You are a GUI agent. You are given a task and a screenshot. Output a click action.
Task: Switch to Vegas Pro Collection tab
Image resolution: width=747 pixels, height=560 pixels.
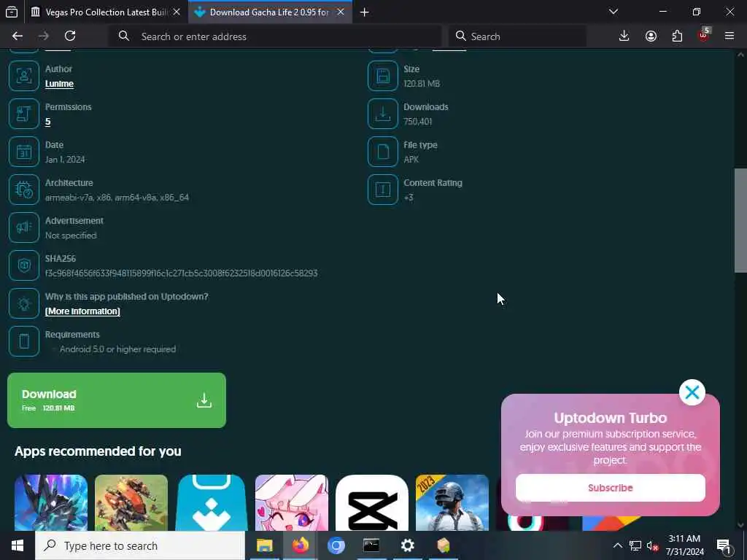point(105,12)
